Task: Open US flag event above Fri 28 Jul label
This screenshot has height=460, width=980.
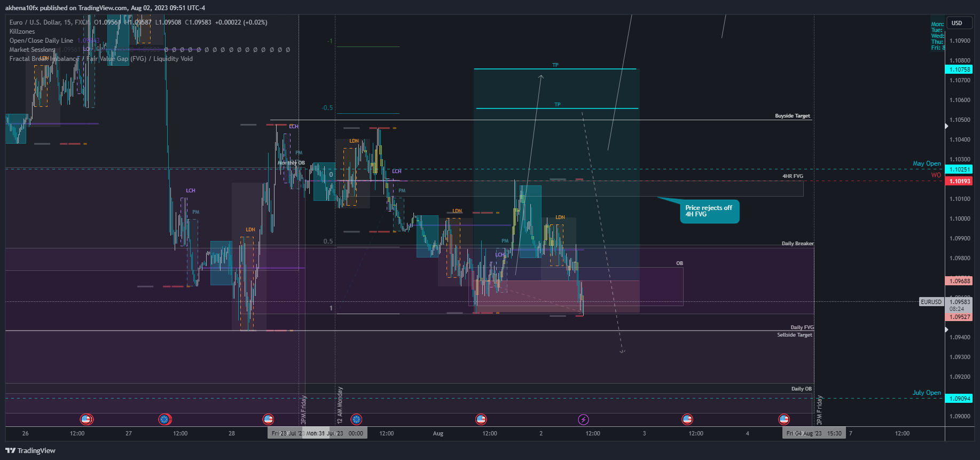Action: 268,419
